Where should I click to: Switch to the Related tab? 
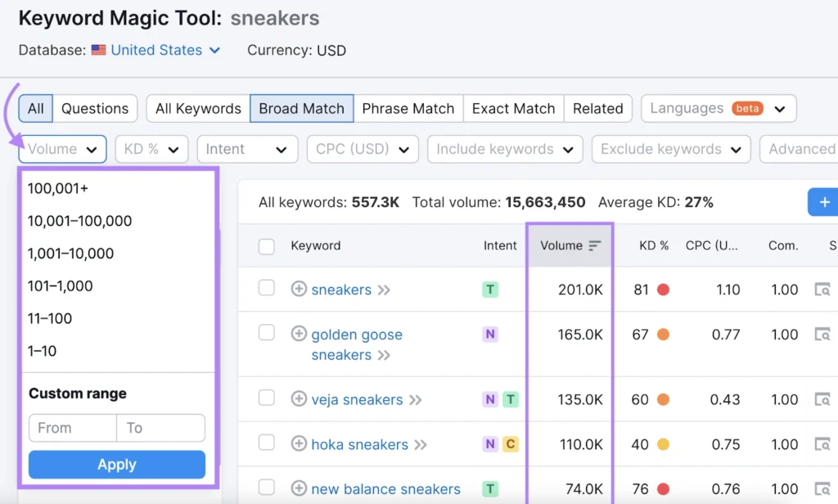coord(598,109)
